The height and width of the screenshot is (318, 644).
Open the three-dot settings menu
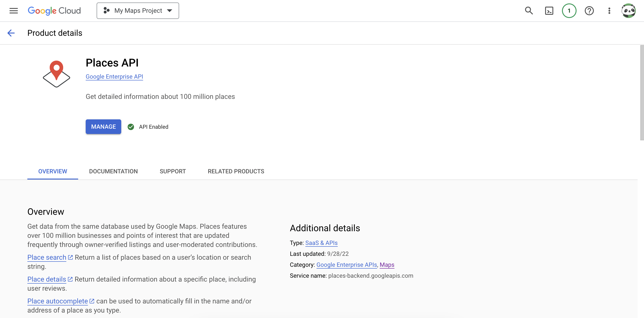click(609, 11)
